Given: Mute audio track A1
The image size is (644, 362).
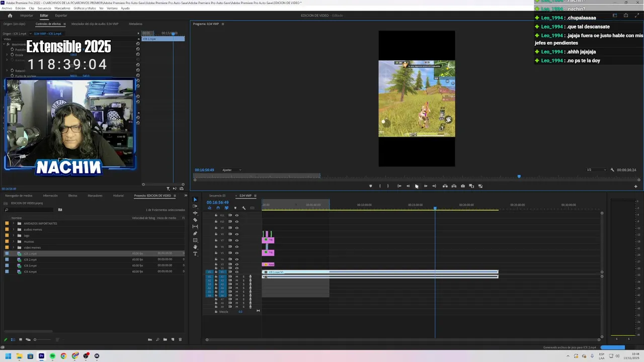Looking at the screenshot, I should 237,277.
